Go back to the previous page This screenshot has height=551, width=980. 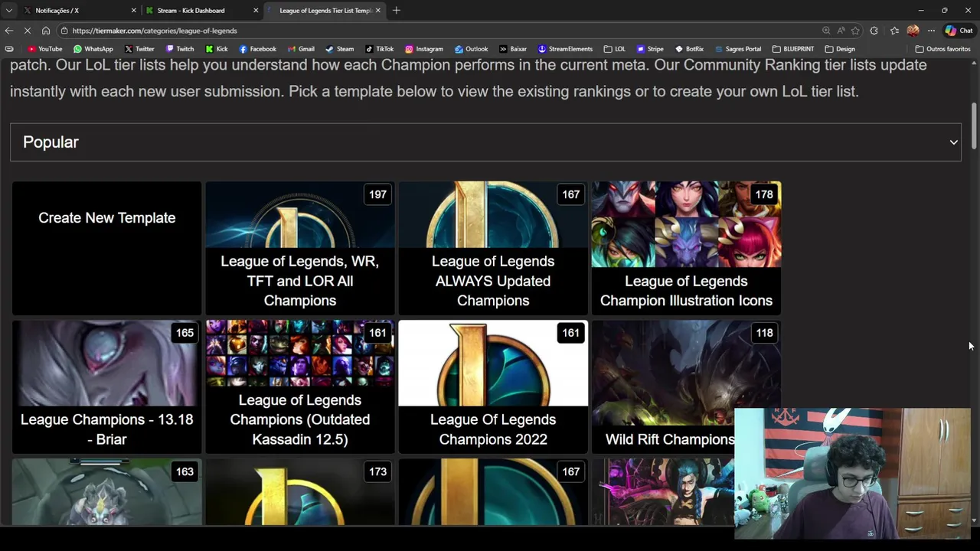click(x=8, y=31)
